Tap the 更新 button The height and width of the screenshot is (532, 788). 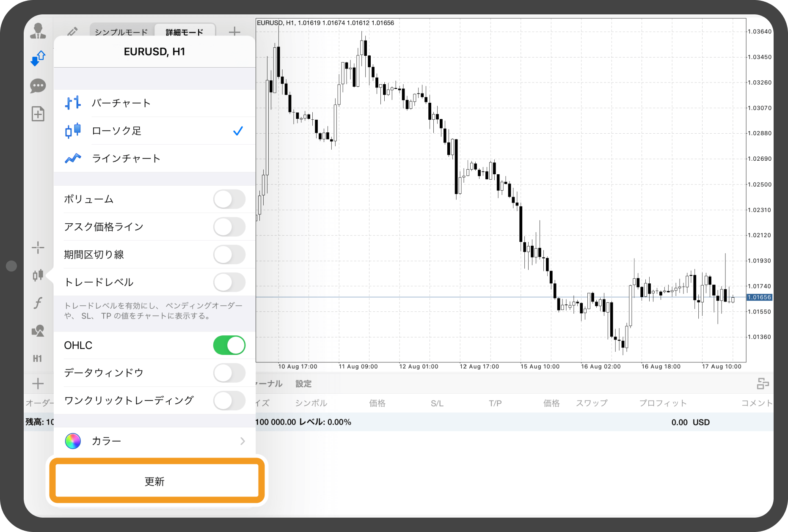[157, 481]
